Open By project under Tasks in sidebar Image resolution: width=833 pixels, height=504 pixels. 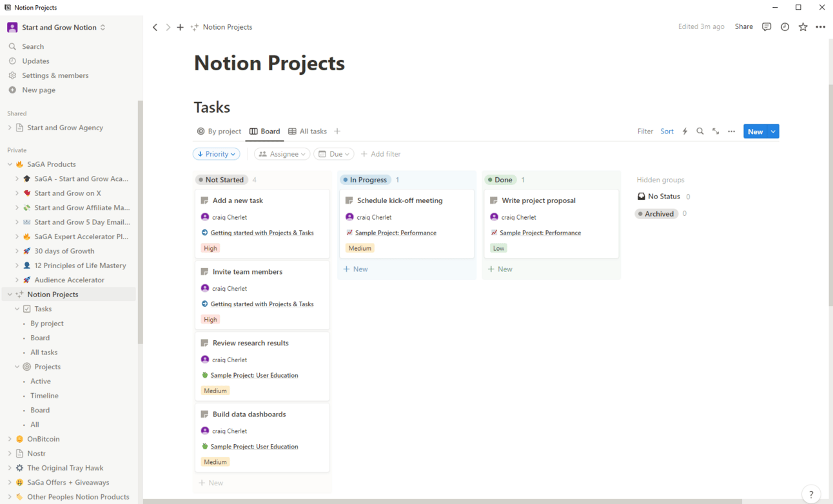point(47,324)
